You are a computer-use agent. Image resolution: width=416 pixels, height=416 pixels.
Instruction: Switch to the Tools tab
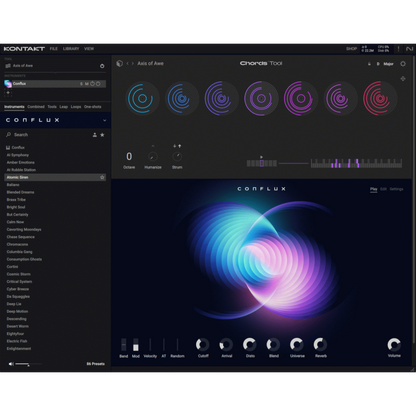(52, 107)
